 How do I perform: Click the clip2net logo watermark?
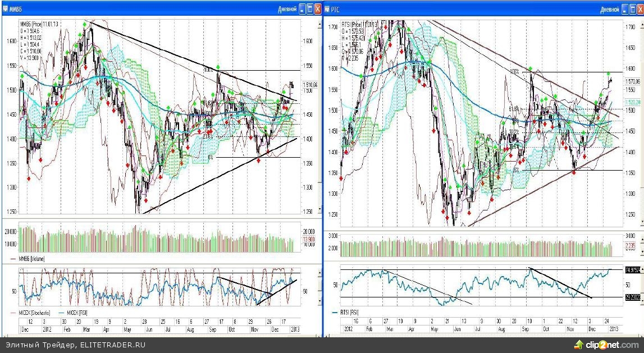pyautogui.click(x=605, y=344)
